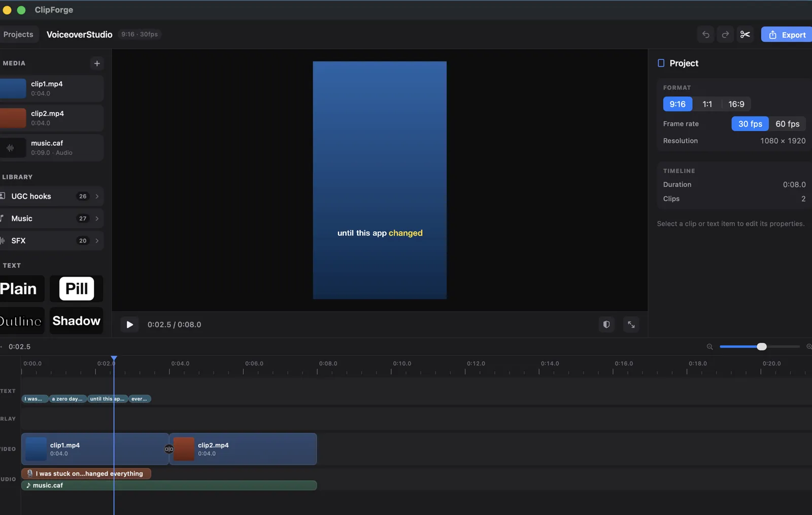Screen dimensions: 812x515
Task: Click the redo arrow icon
Action: 725,35
